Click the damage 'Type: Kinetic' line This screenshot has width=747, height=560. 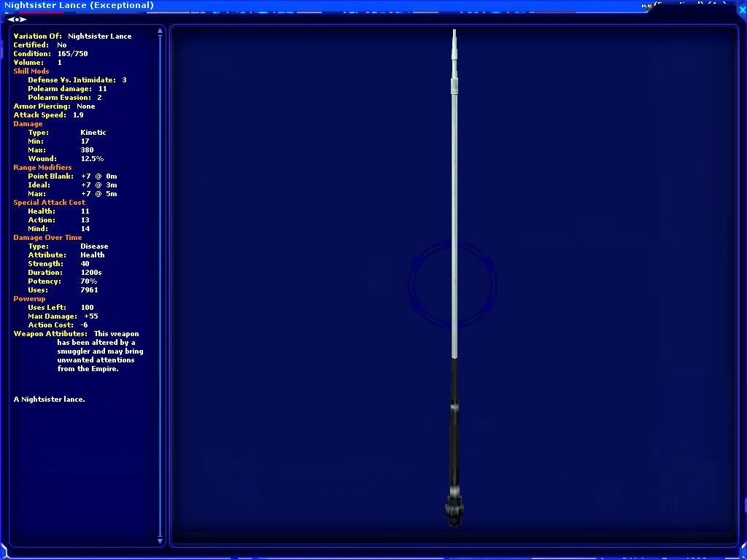67,133
